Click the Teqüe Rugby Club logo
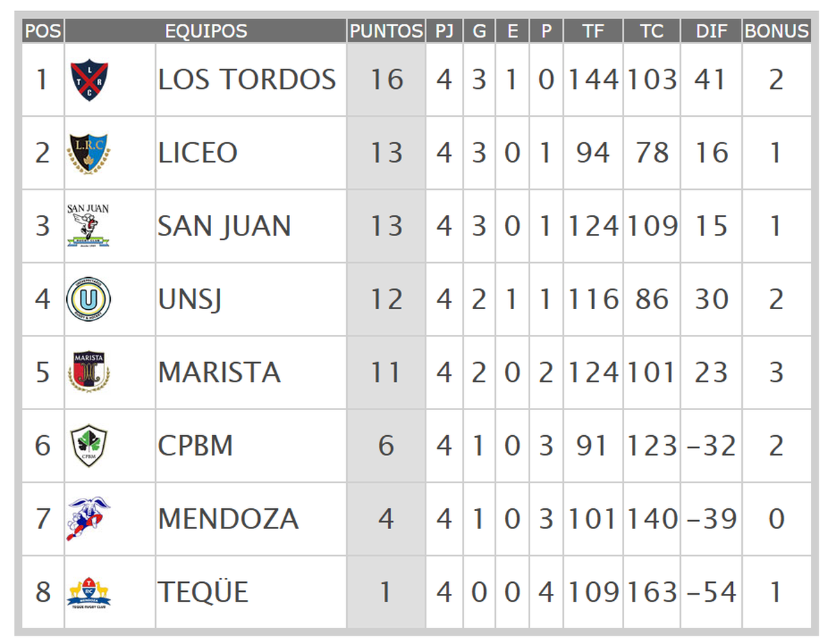Image resolution: width=836 pixels, height=644 pixels. (x=88, y=592)
